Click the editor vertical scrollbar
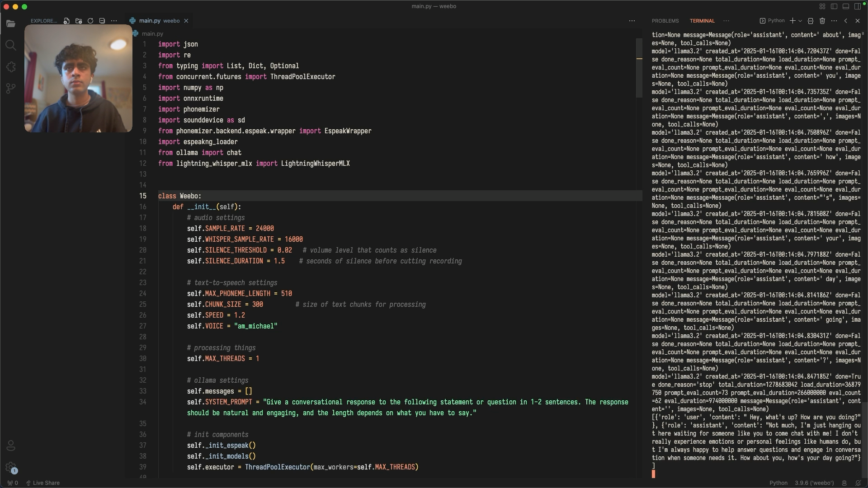This screenshot has width=868, height=488. pyautogui.click(x=639, y=68)
